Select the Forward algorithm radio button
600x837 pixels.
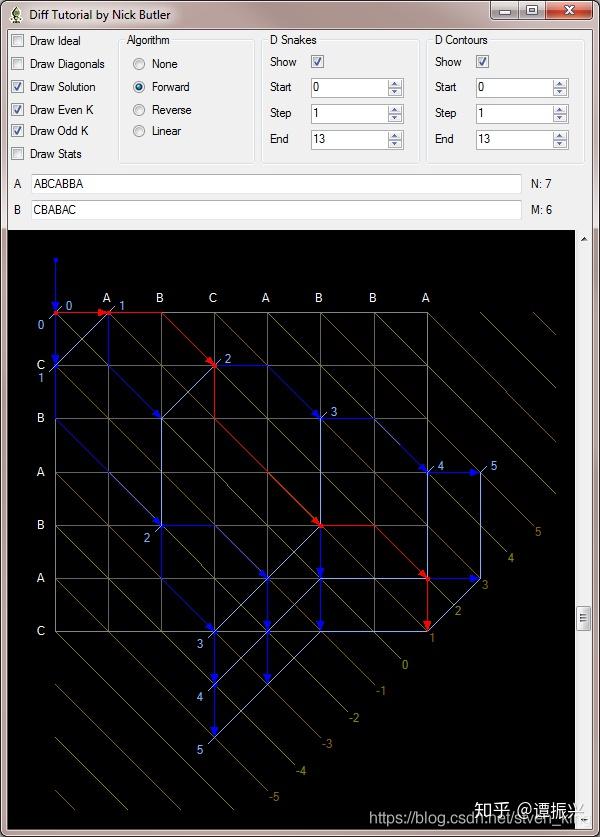coord(139,87)
